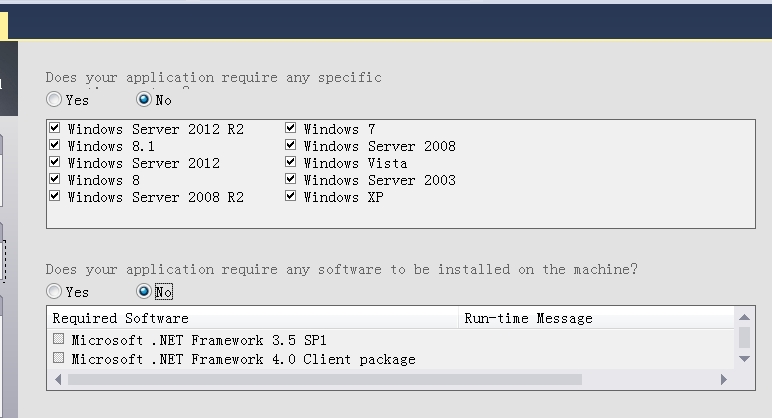Click the horizontal scroll left arrow
Image resolution: width=772 pixels, height=418 pixels.
tap(58, 380)
